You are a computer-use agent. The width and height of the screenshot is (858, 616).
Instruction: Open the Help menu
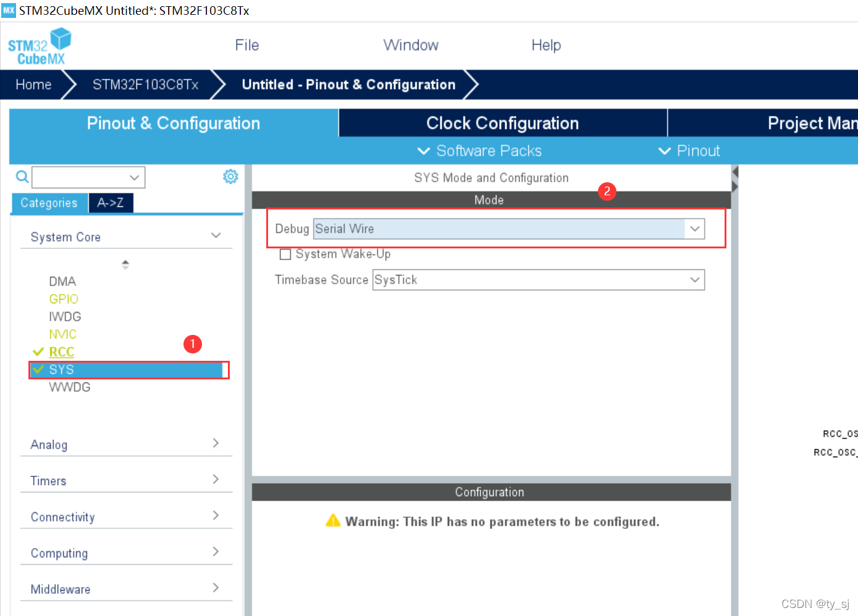tap(546, 45)
